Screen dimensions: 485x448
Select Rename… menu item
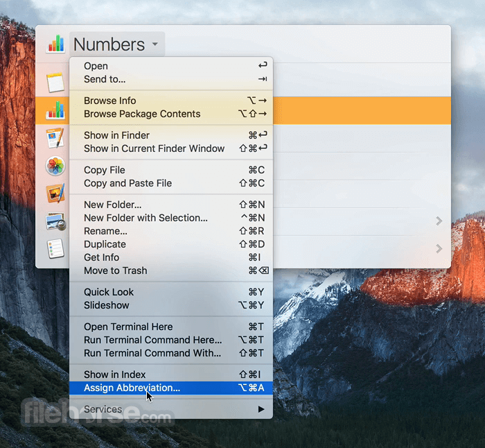click(171, 231)
